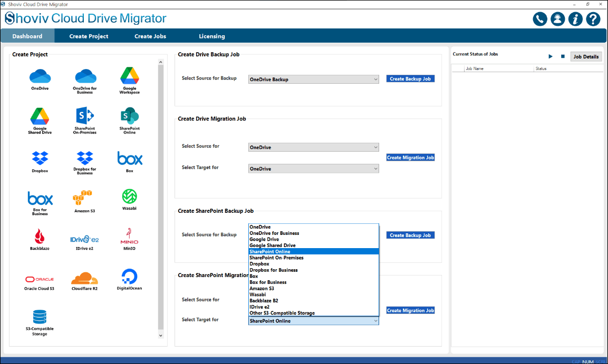Click Create Migration Job for Drive Migration

(x=410, y=158)
